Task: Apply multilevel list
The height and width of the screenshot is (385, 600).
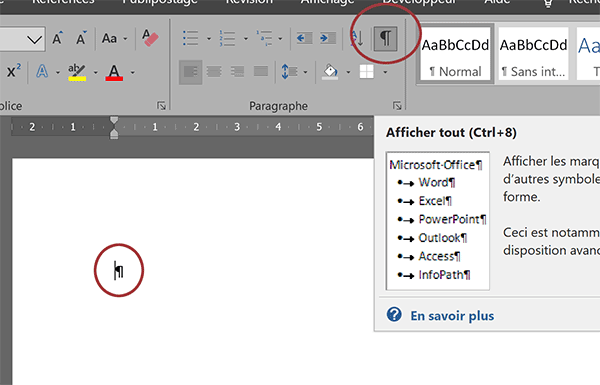Action: pos(264,38)
